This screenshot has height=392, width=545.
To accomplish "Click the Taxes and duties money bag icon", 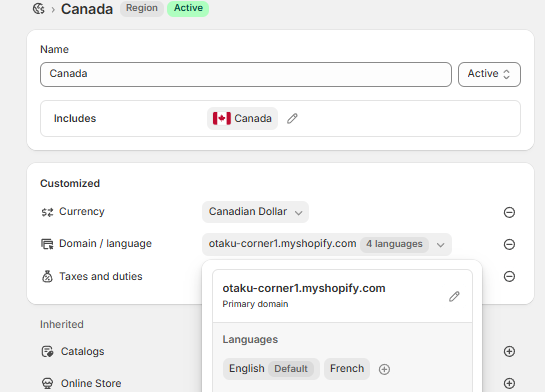I will [x=47, y=276].
